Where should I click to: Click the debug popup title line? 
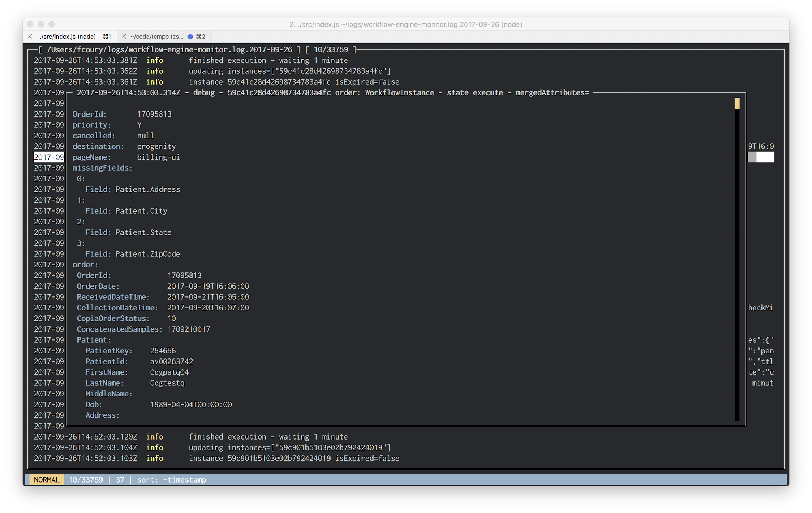tap(333, 92)
